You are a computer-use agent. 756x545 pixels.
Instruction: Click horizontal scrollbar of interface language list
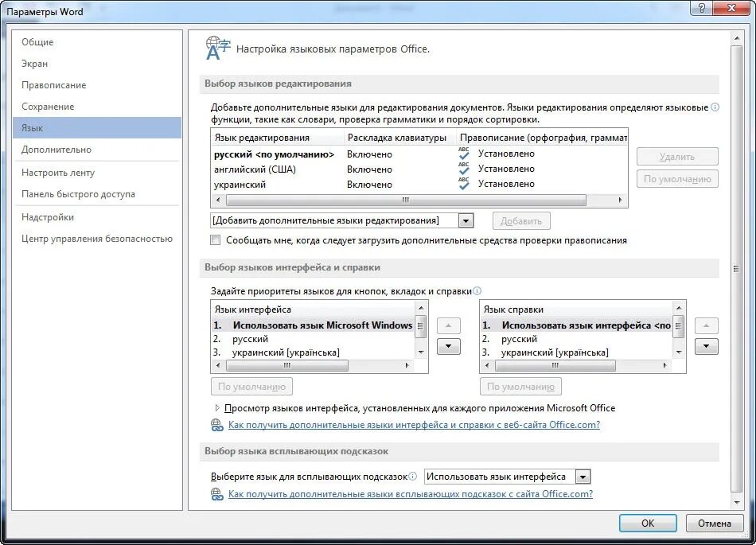[x=286, y=366]
